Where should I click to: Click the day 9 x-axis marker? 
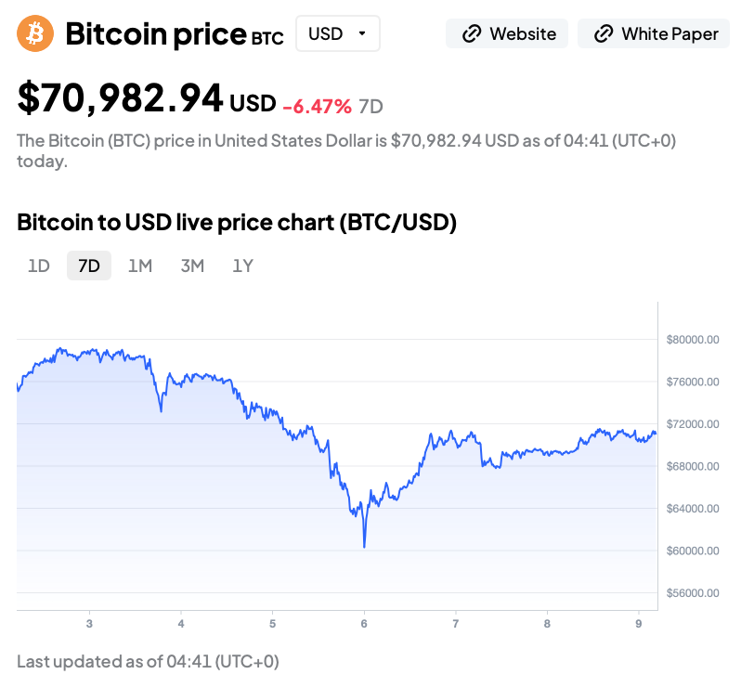pyautogui.click(x=639, y=623)
